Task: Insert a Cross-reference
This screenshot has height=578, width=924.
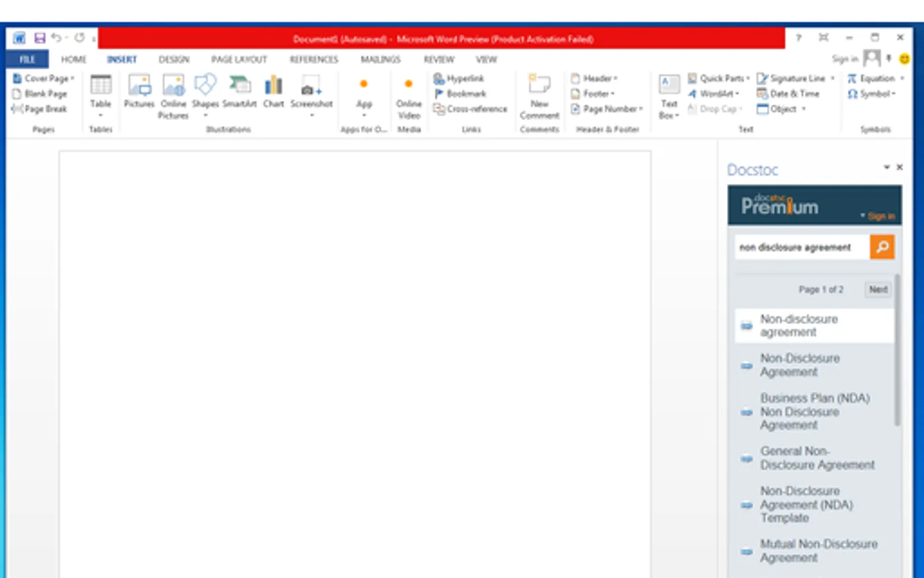Action: pyautogui.click(x=470, y=109)
